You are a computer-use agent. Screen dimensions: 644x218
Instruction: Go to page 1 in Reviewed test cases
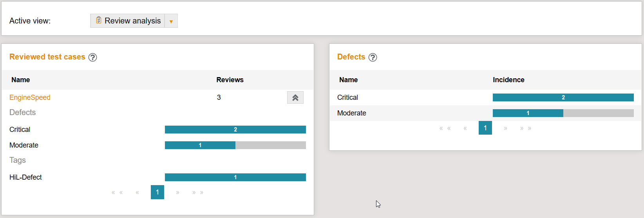(x=157, y=192)
